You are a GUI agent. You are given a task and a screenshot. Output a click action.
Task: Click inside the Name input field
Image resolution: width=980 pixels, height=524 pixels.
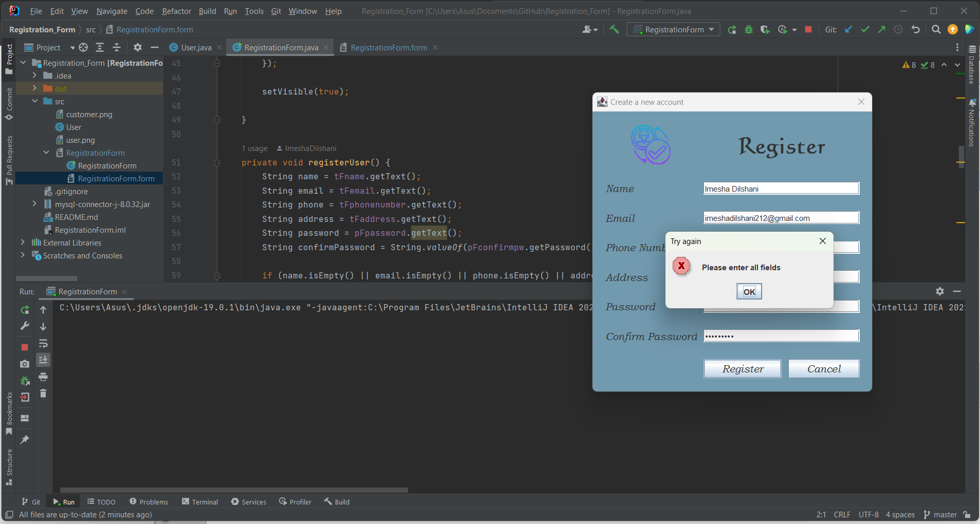click(781, 188)
